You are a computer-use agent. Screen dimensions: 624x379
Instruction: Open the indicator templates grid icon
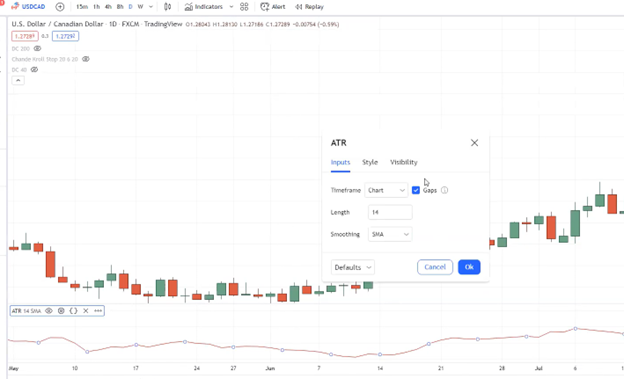[244, 7]
